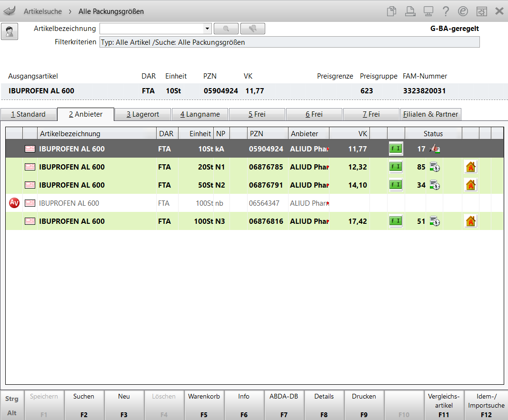508x420 pixels.
Task: Open ABDA-DB F7 button
Action: coord(284,405)
